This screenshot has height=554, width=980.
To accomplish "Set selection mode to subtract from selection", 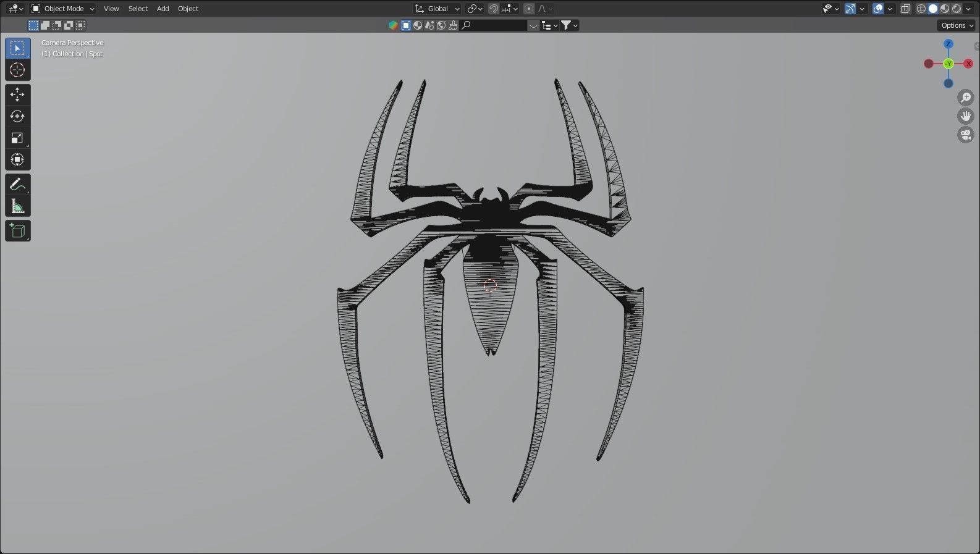I will pos(57,25).
